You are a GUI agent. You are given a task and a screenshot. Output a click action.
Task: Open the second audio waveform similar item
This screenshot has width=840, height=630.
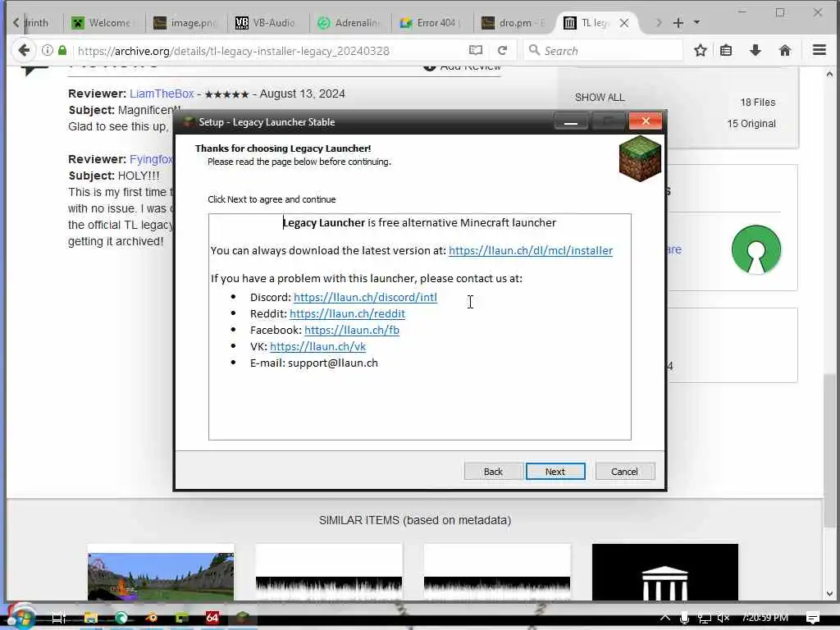(497, 572)
